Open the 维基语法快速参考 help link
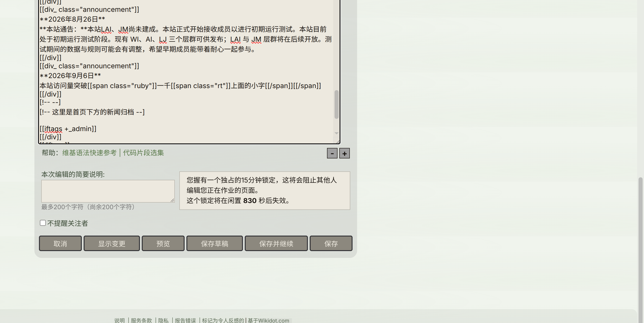 pos(89,153)
